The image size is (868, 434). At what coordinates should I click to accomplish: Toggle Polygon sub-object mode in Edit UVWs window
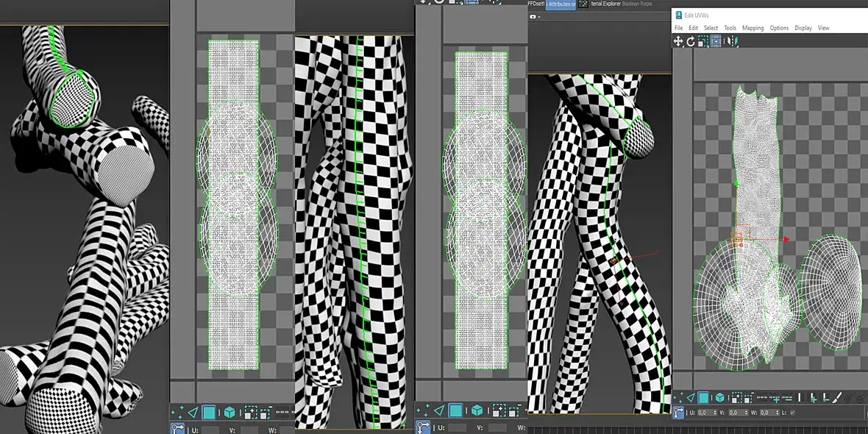pyautogui.click(x=704, y=398)
